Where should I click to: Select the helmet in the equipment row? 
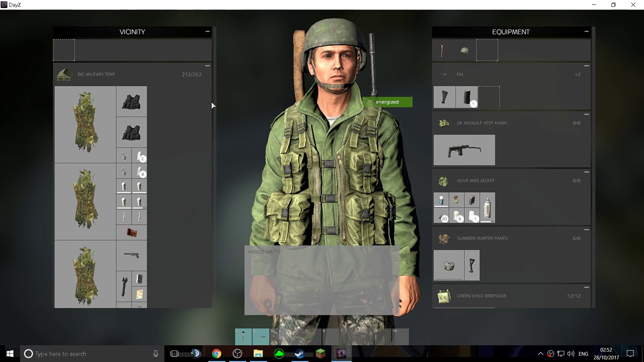(465, 50)
